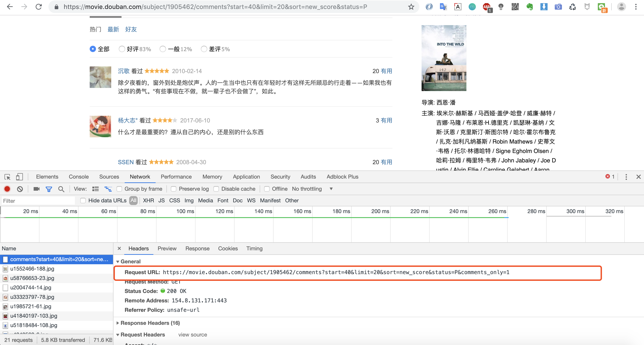Click the Network tab in DevTools
This screenshot has height=345, width=644.
pyautogui.click(x=140, y=176)
